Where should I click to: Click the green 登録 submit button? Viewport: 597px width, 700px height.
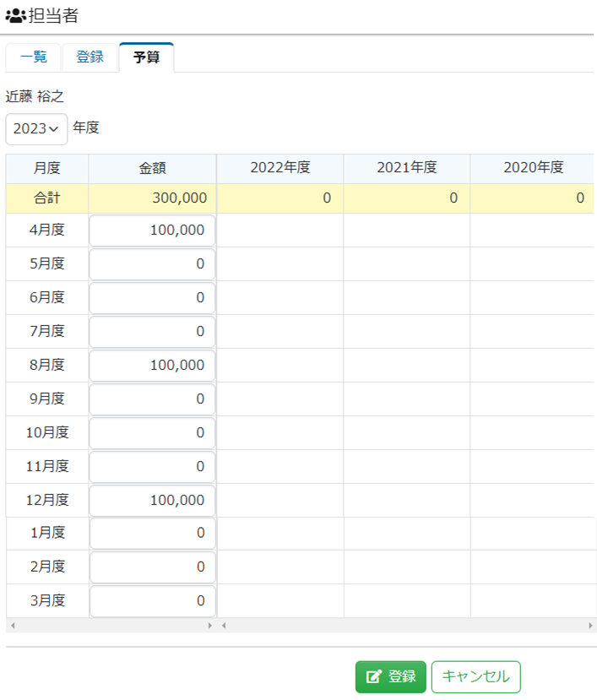pyautogui.click(x=391, y=677)
